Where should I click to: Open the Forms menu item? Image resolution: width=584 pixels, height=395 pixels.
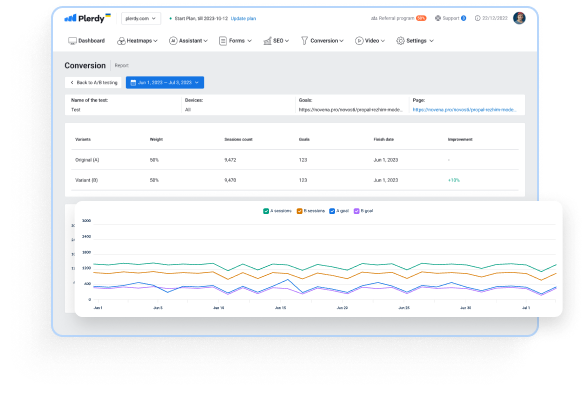tap(235, 41)
